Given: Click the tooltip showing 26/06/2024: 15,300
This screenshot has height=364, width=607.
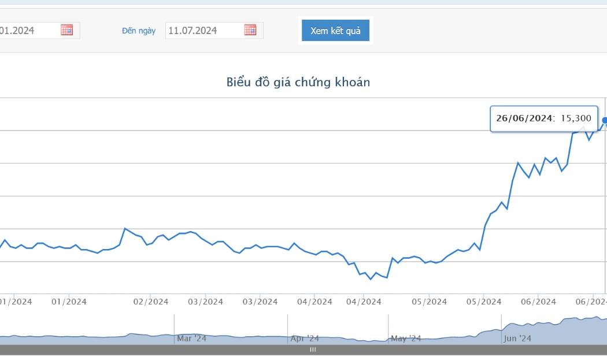Looking at the screenshot, I should [x=544, y=119].
